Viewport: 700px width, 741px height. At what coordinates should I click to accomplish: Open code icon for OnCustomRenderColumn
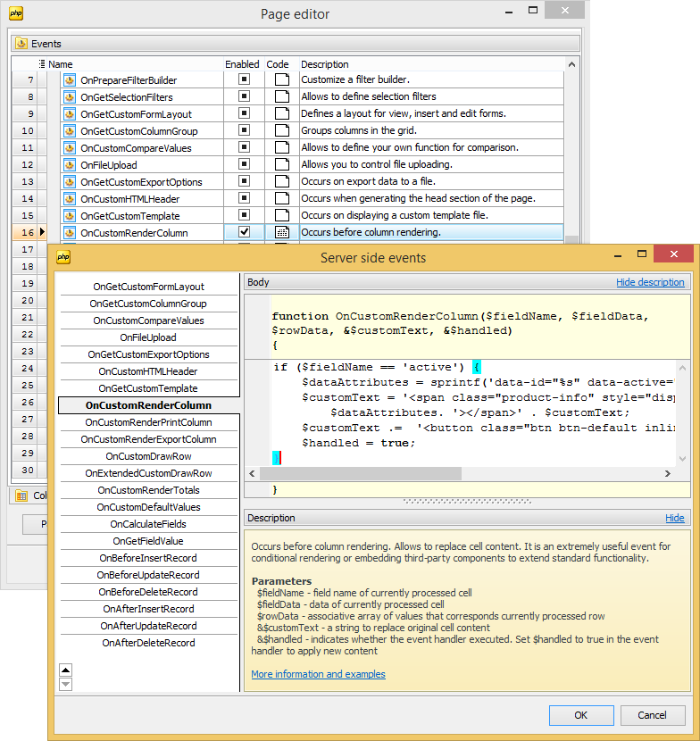pyautogui.click(x=282, y=233)
